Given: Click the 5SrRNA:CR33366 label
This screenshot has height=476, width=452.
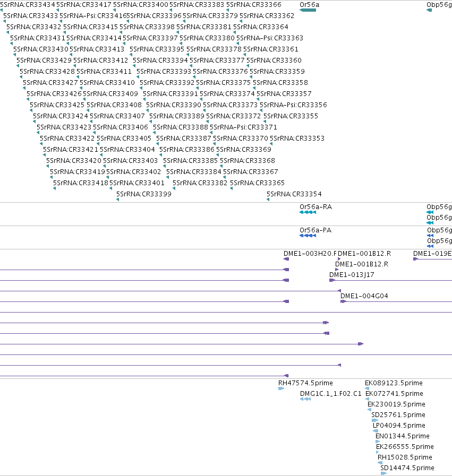Looking at the screenshot, I should click(x=254, y=5).
